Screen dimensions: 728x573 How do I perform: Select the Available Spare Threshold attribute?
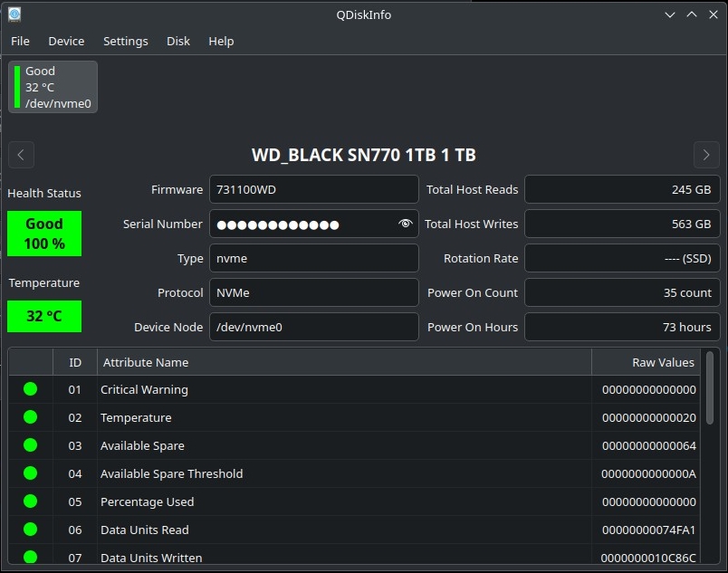pos(172,473)
